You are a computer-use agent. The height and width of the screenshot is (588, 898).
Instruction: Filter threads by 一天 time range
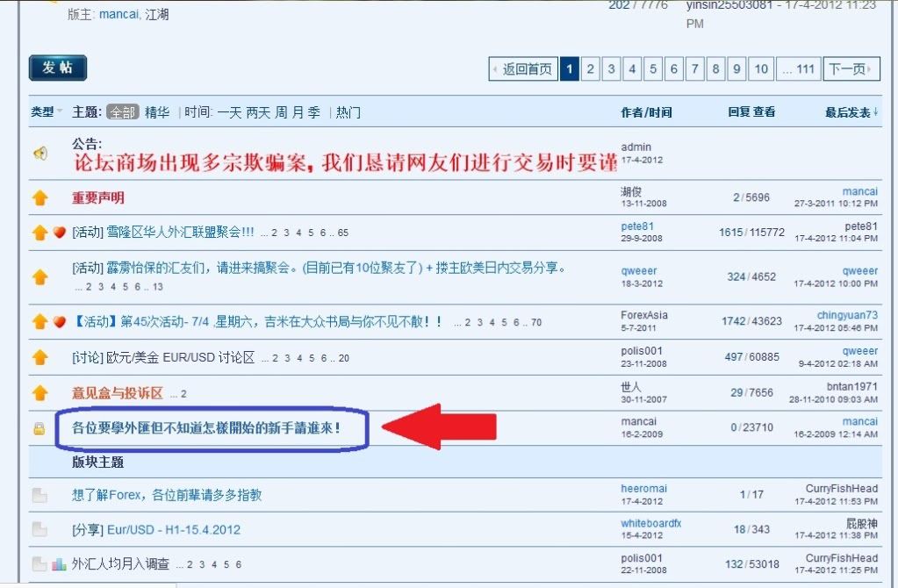click(229, 112)
